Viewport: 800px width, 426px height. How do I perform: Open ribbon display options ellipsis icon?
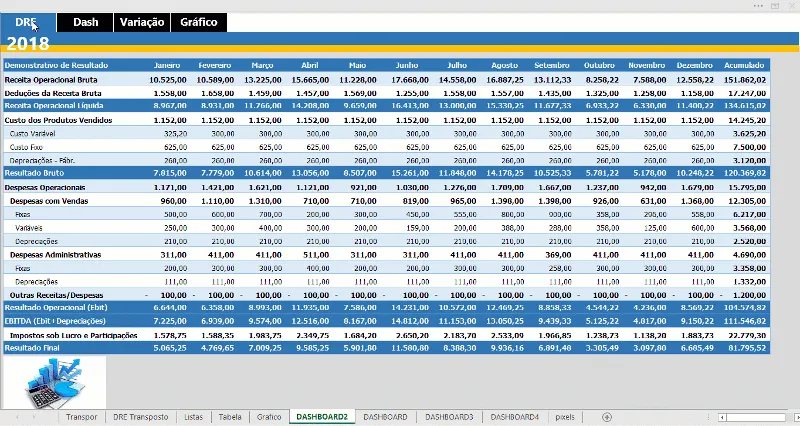758,6
